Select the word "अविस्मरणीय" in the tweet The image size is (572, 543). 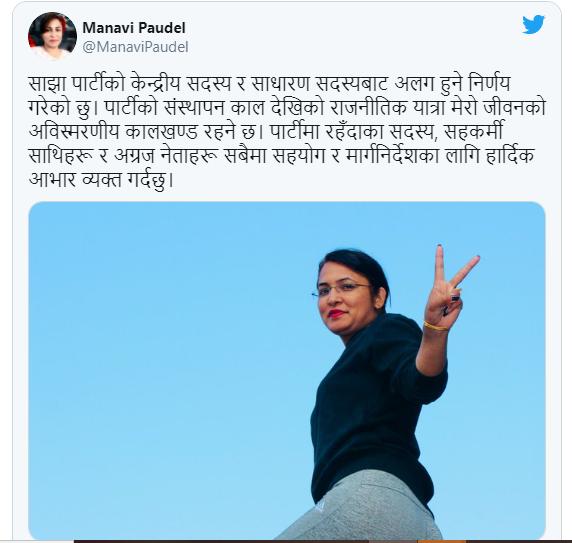[74, 131]
